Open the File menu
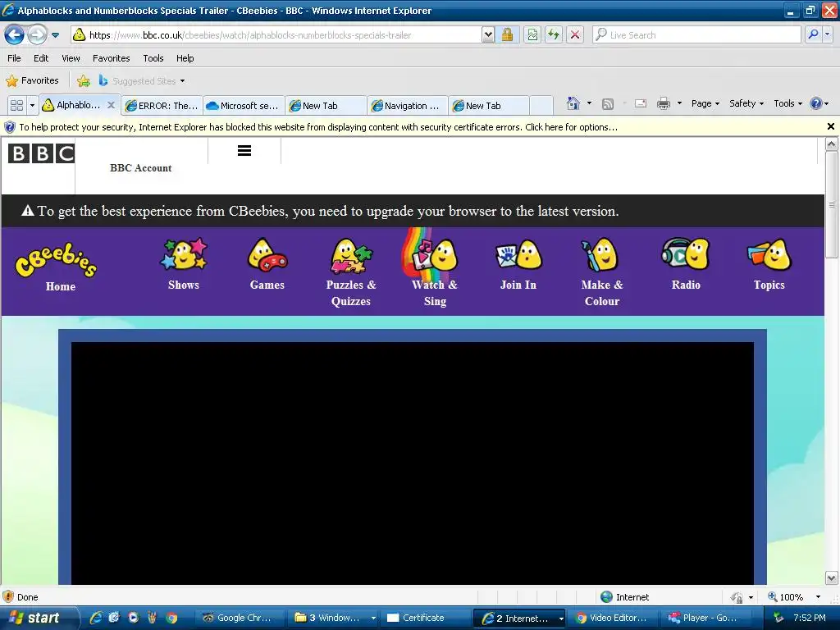840x630 pixels. click(15, 58)
